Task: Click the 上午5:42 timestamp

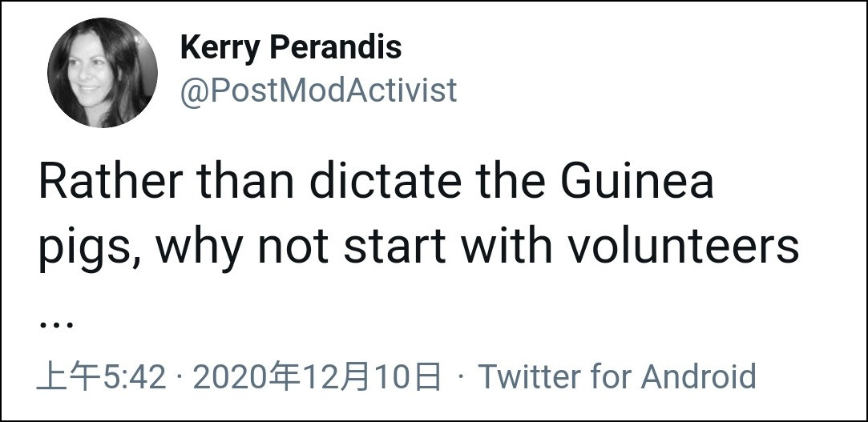Action: pyautogui.click(x=101, y=377)
